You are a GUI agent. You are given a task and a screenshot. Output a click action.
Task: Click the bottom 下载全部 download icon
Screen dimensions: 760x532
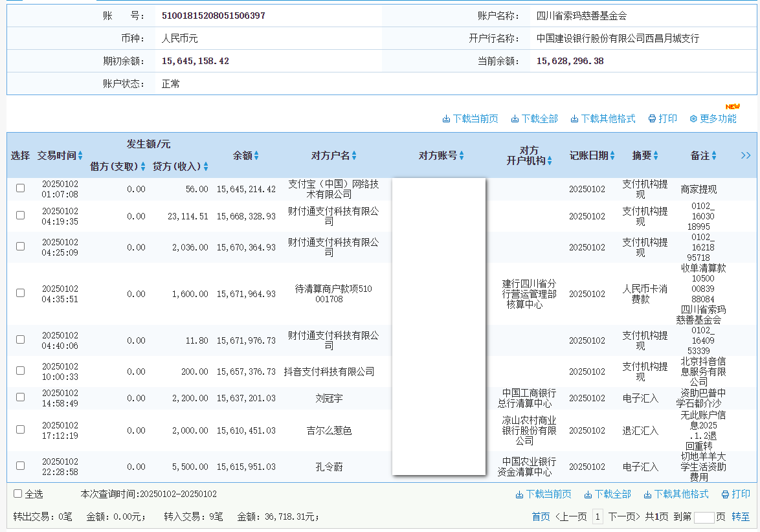588,494
